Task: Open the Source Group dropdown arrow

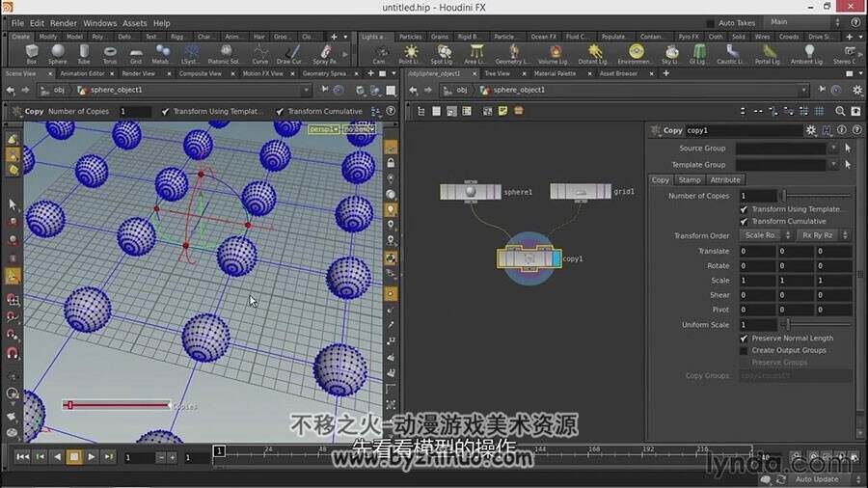Action: [x=833, y=149]
